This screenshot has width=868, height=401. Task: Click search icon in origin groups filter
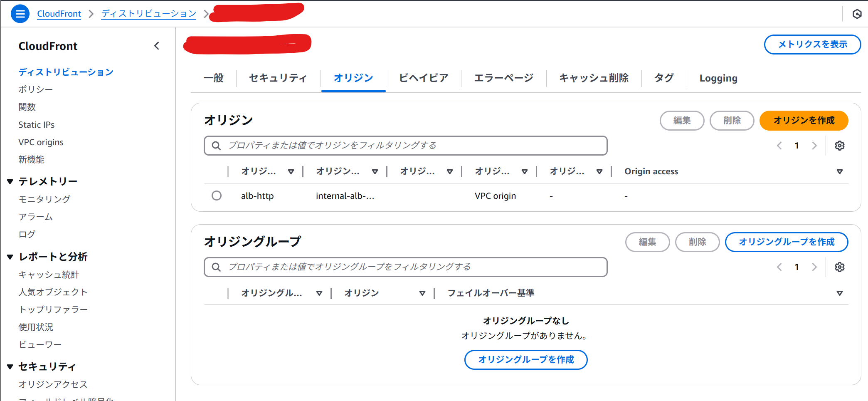216,267
